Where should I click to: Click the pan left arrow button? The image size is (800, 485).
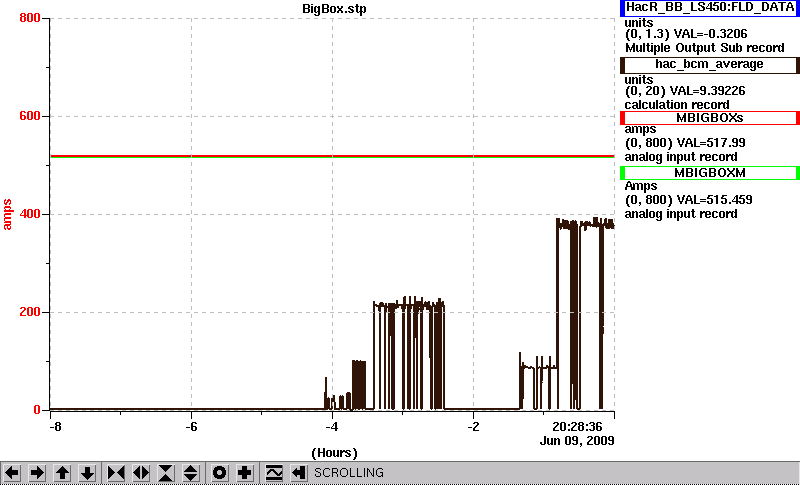point(12,473)
